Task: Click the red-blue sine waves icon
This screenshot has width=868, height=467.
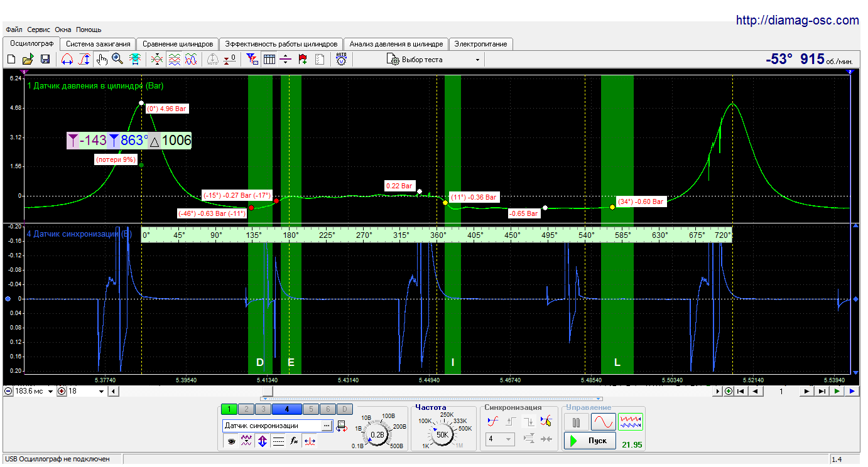Action: pos(192,60)
